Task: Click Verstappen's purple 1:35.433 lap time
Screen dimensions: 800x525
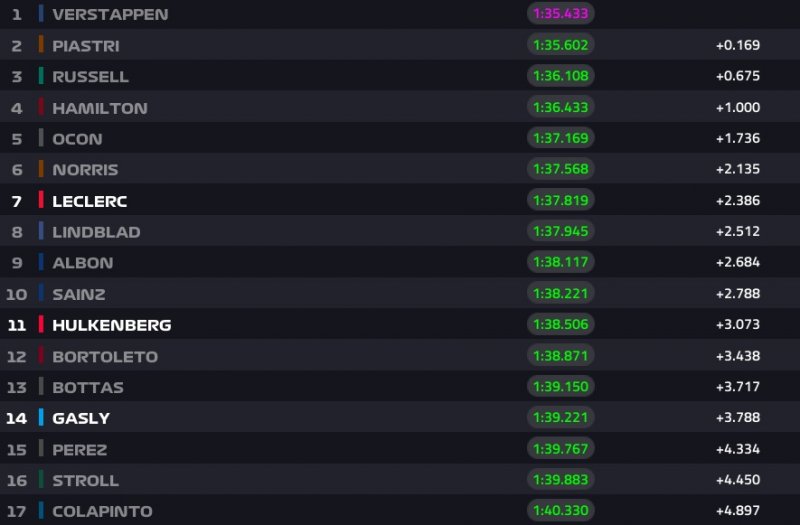Action: 560,14
